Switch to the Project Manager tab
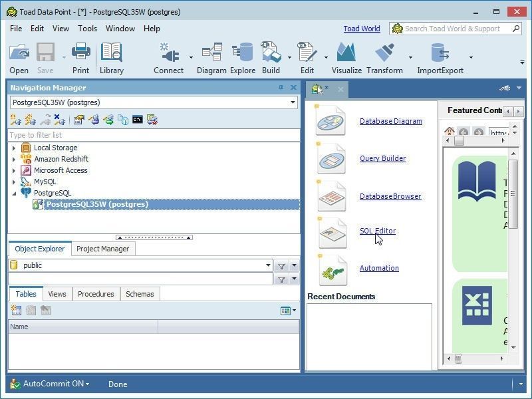Viewport: 532px width, 399px height. click(x=102, y=249)
